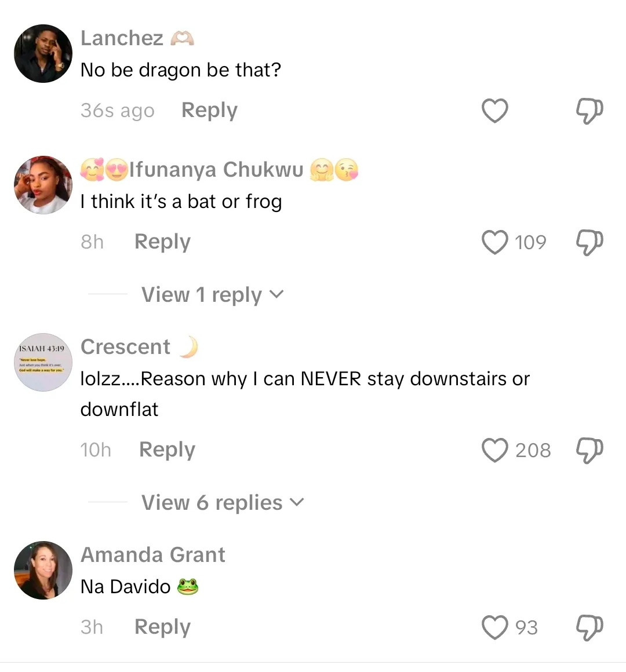The width and height of the screenshot is (626, 672).
Task: Like Lanchez's dragon comment
Action: 495,111
